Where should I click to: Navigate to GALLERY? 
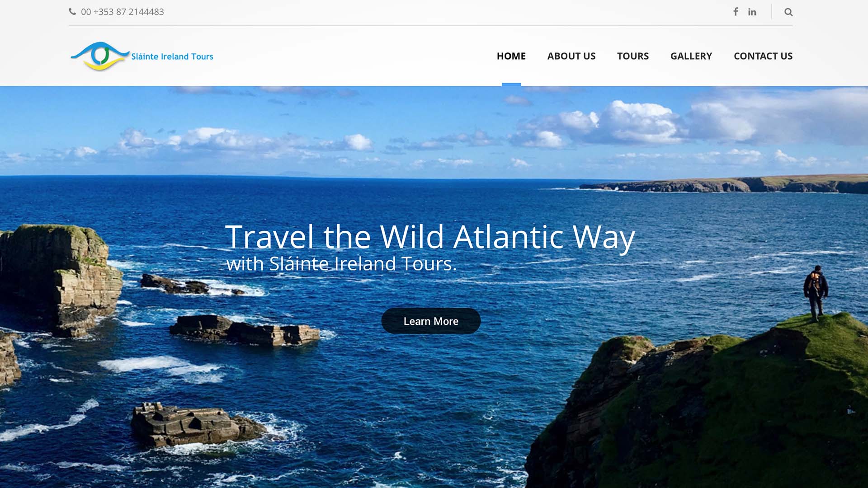point(691,56)
